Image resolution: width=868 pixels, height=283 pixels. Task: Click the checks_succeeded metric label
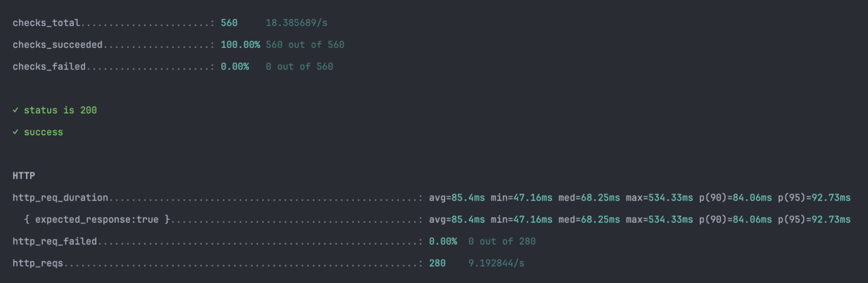58,45
